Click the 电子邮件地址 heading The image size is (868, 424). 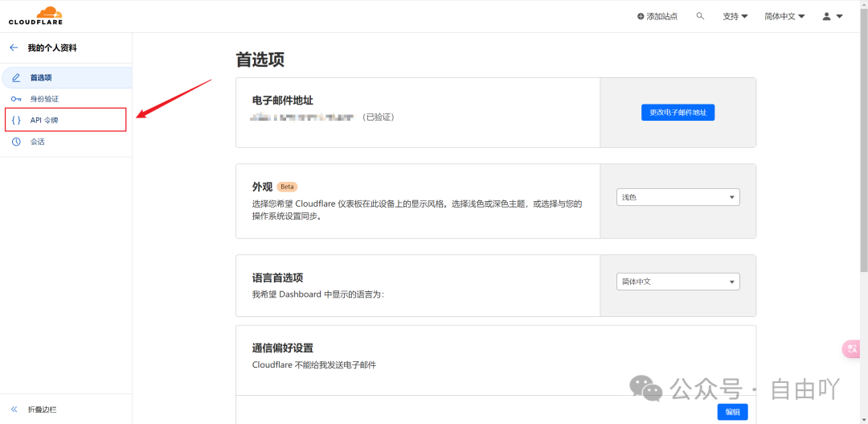pyautogui.click(x=283, y=101)
